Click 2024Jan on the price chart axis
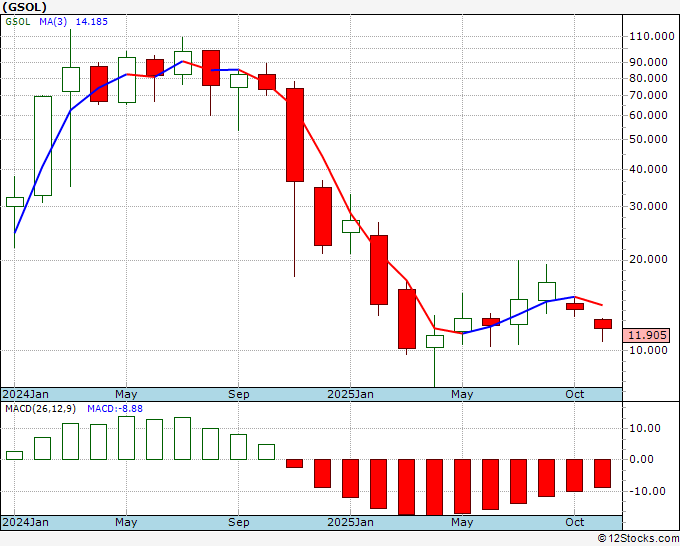Screen dimensions: 680x546 (x=26, y=394)
